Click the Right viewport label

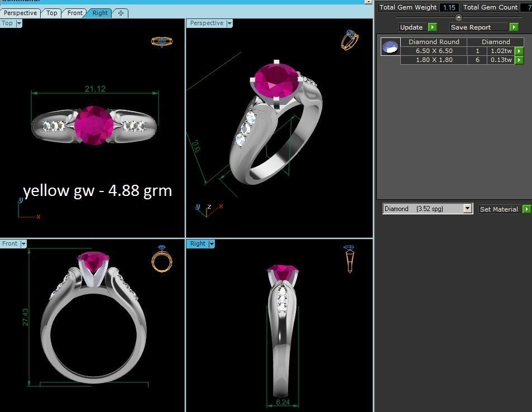[x=198, y=243]
